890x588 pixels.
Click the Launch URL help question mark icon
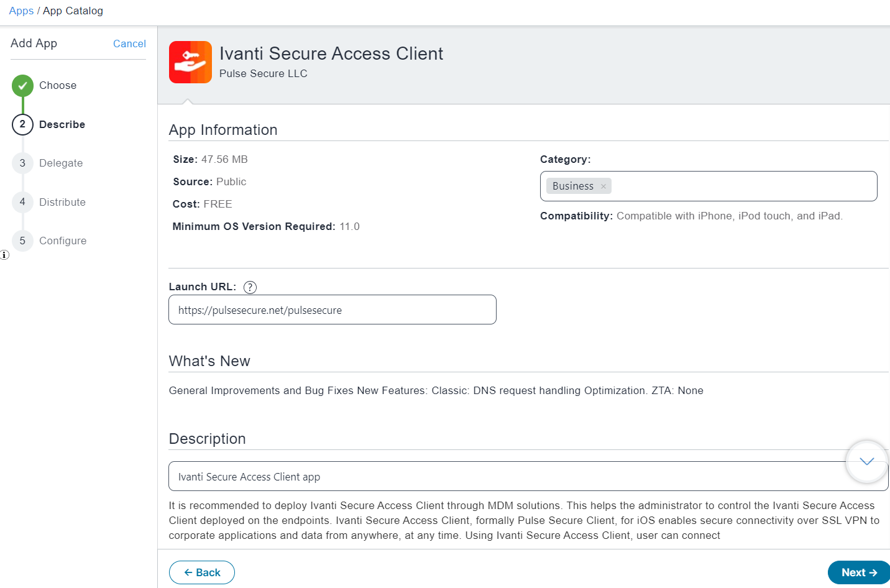pos(250,287)
